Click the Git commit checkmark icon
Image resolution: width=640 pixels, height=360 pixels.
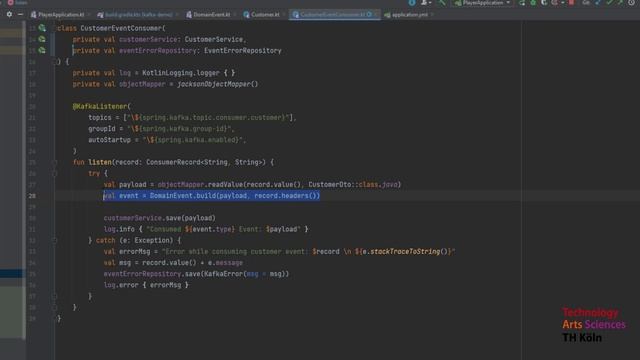[x=609, y=3]
